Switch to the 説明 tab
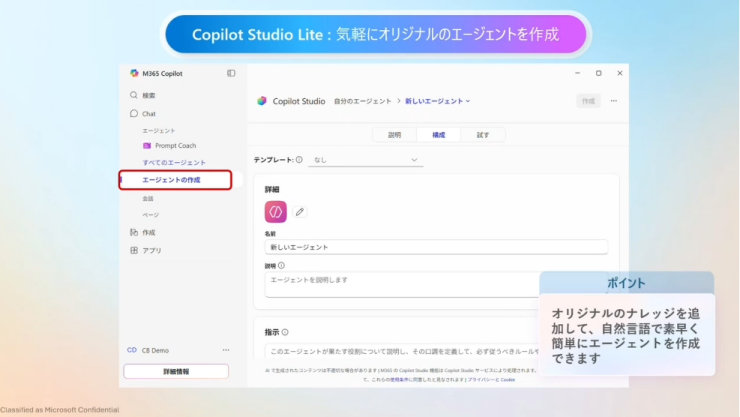Viewport: 740px width, 417px height. coord(395,135)
